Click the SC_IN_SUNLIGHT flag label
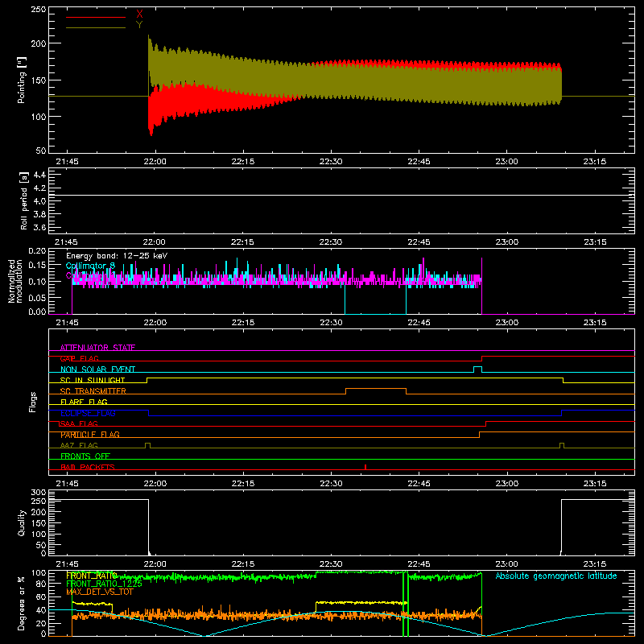Viewport: 644px width, 644px height. coord(93,380)
